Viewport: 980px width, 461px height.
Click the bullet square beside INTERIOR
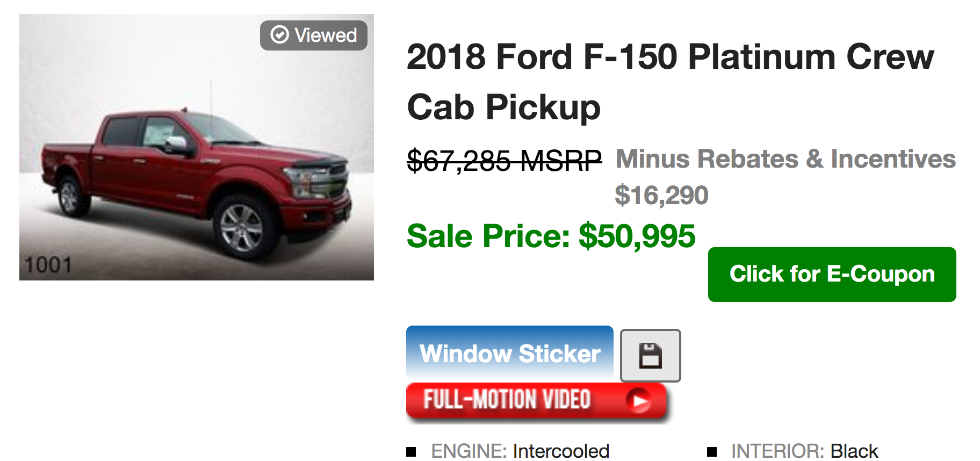click(712, 452)
